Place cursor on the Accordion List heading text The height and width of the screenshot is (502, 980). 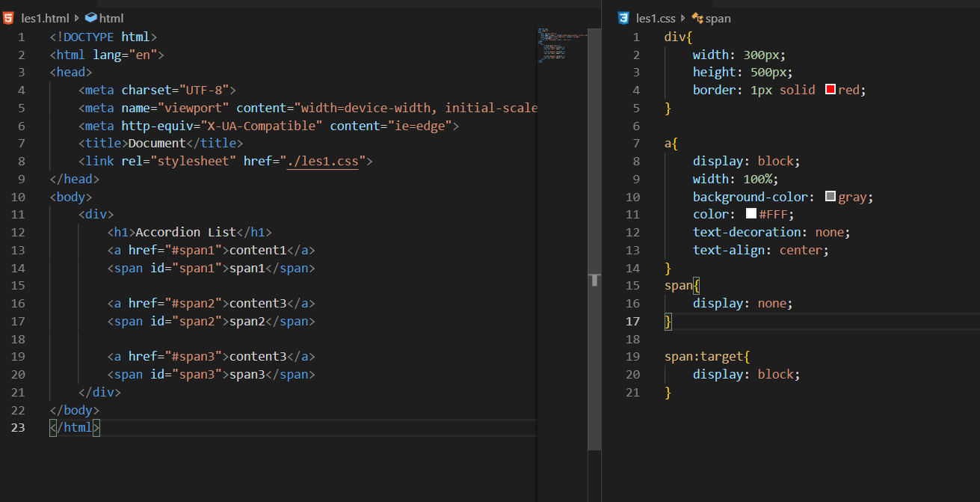pos(185,232)
